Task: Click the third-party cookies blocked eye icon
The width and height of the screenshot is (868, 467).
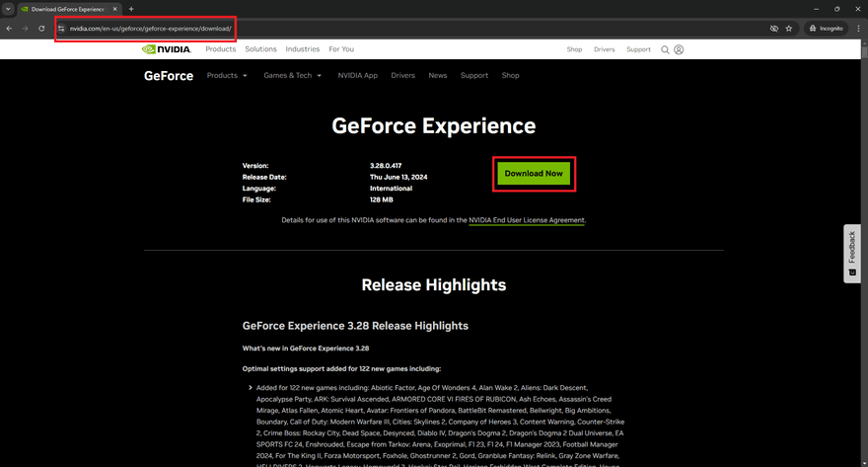Action: tap(774, 29)
